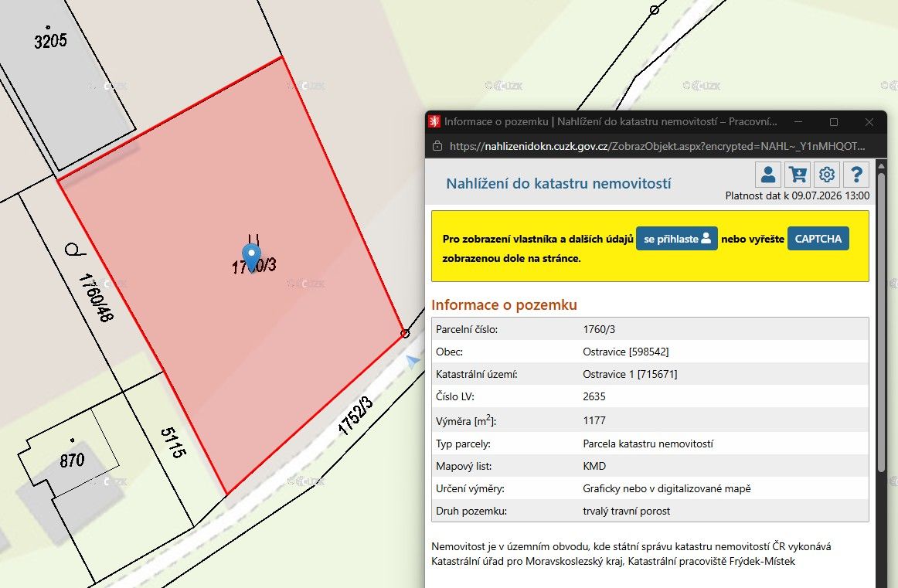Open the shopping cart icon
The width and height of the screenshot is (898, 588).
[x=798, y=175]
